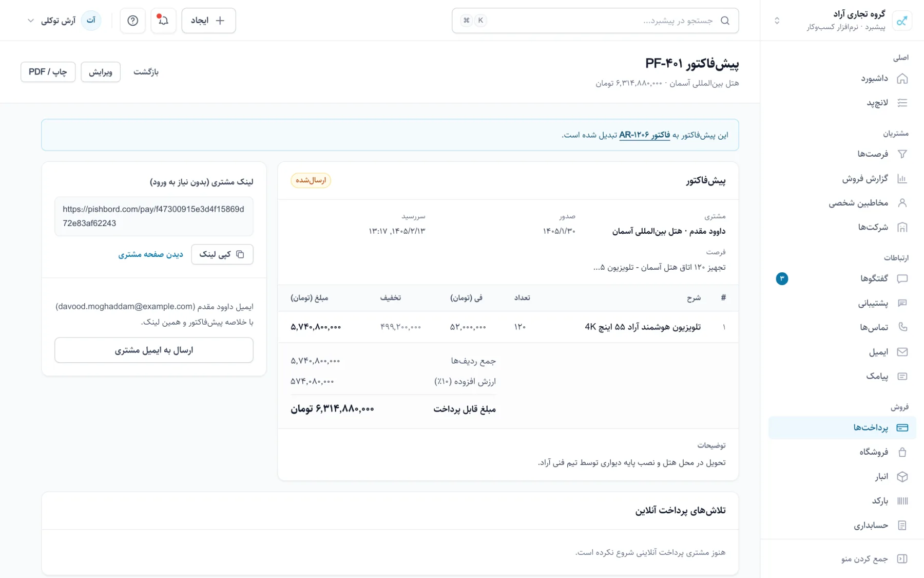Screen dimensions: 924x578
Task: Click the تجهیز ۱۲۰ اتاق هتل آسمان opportunity text
Action: pos(659,267)
